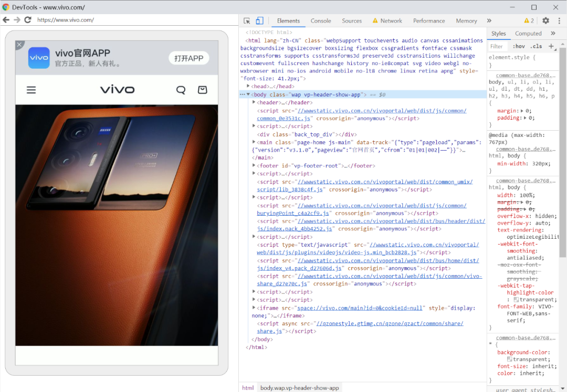Select the back_top_div element row
The width and height of the screenshot is (567, 392).
tap(307, 134)
